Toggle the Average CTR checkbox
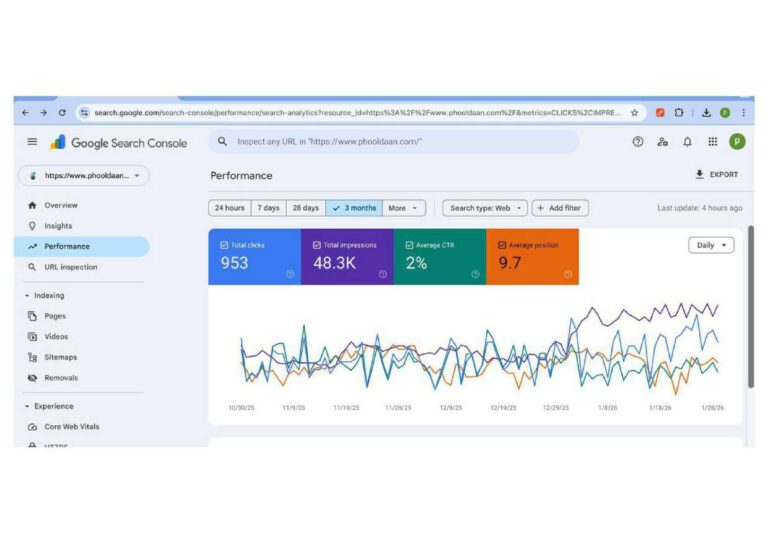This screenshot has width=768, height=543. pos(409,245)
